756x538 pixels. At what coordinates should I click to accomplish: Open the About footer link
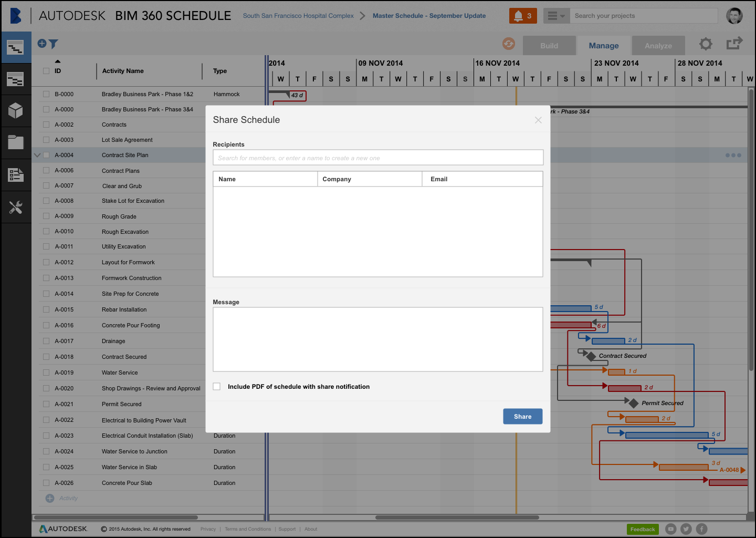(x=311, y=529)
